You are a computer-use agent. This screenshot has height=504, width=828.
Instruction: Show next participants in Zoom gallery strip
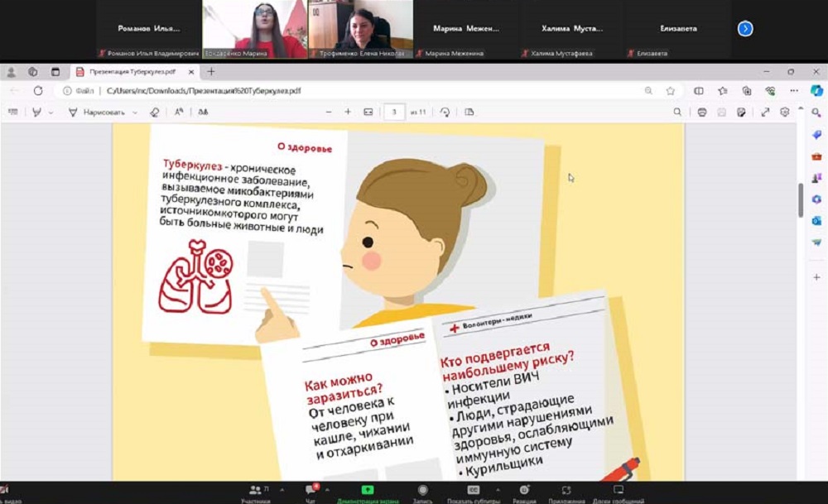745,29
